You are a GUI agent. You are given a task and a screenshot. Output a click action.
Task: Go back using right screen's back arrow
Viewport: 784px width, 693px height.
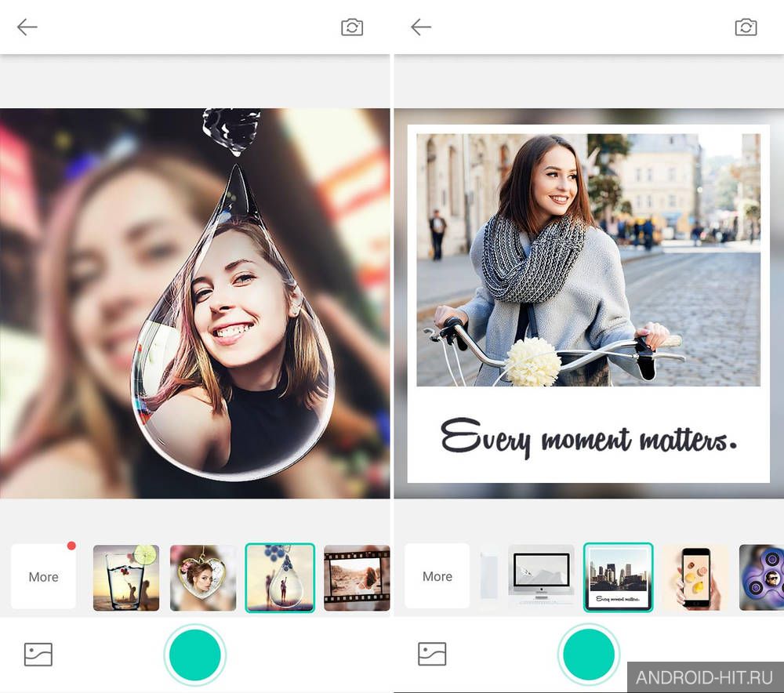420,27
